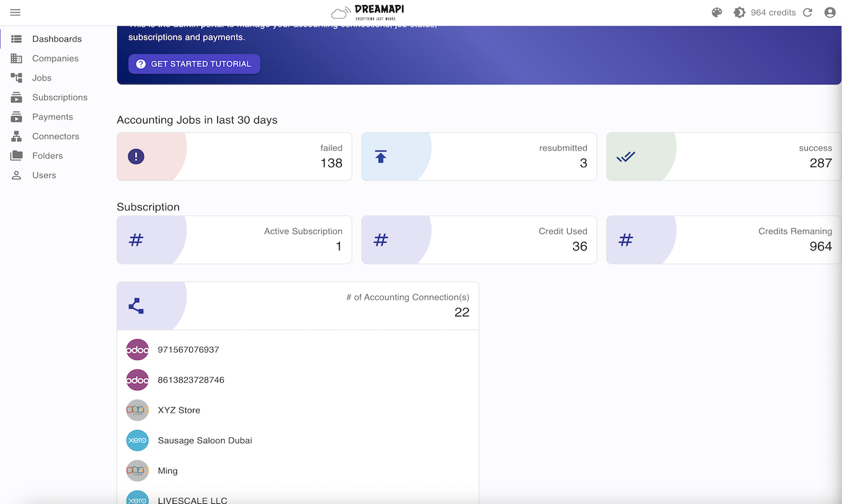Image resolution: width=842 pixels, height=504 pixels.
Task: Click the Payments sidebar icon
Action: pos(16,117)
